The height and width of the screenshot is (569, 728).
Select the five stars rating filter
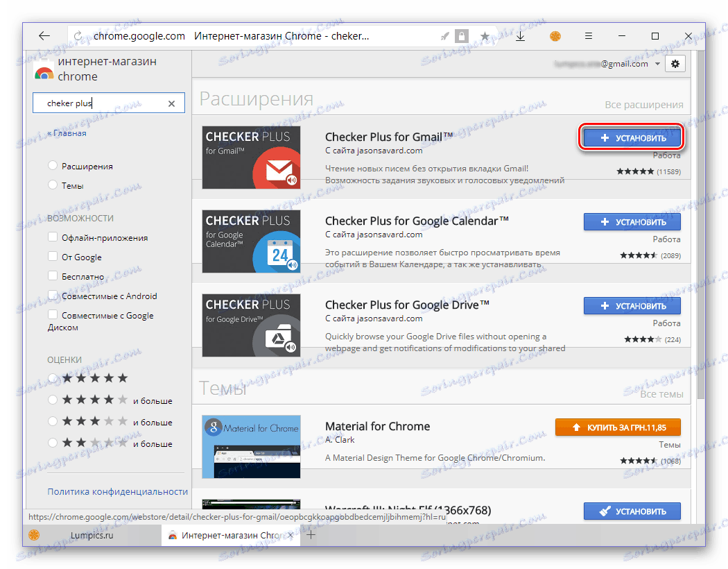[53, 378]
